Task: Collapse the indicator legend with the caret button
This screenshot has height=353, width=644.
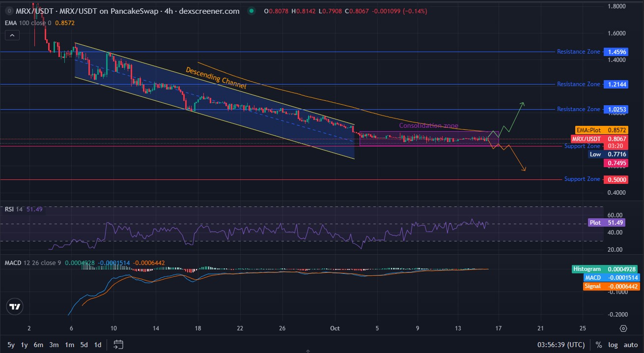Action: [x=12, y=35]
